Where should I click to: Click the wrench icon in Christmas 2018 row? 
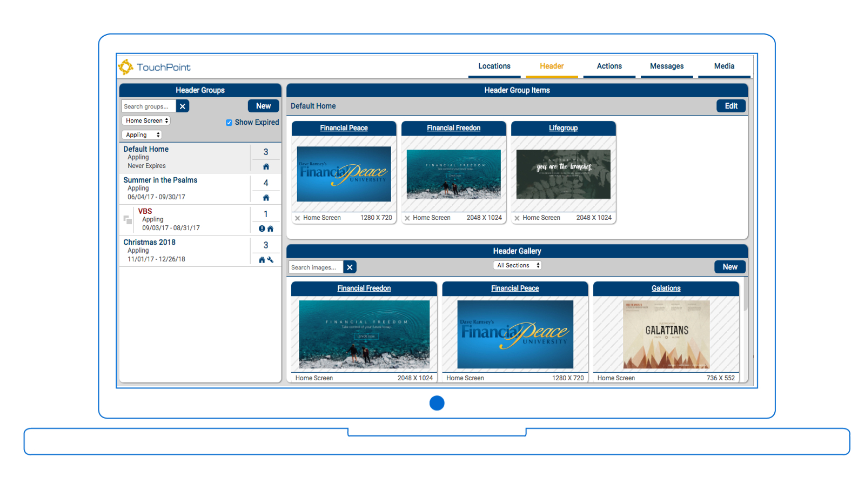270,260
